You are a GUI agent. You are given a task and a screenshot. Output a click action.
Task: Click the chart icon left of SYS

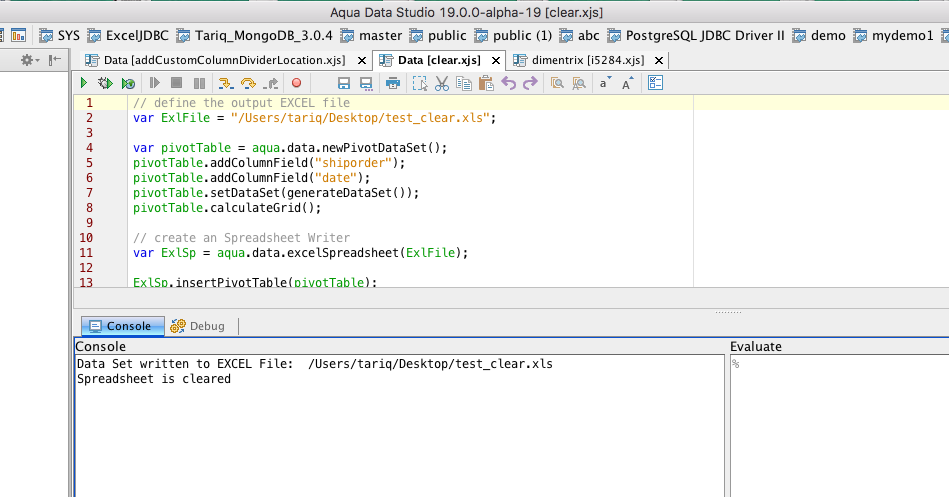[x=19, y=36]
